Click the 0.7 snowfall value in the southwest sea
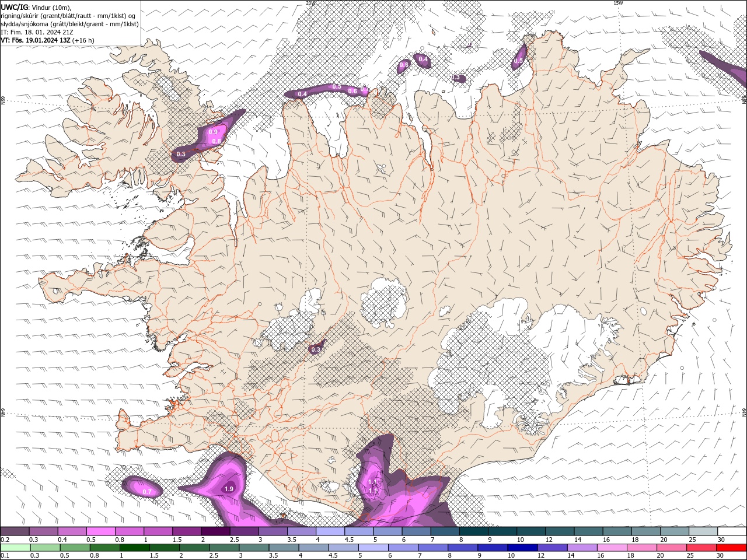 pos(147,492)
